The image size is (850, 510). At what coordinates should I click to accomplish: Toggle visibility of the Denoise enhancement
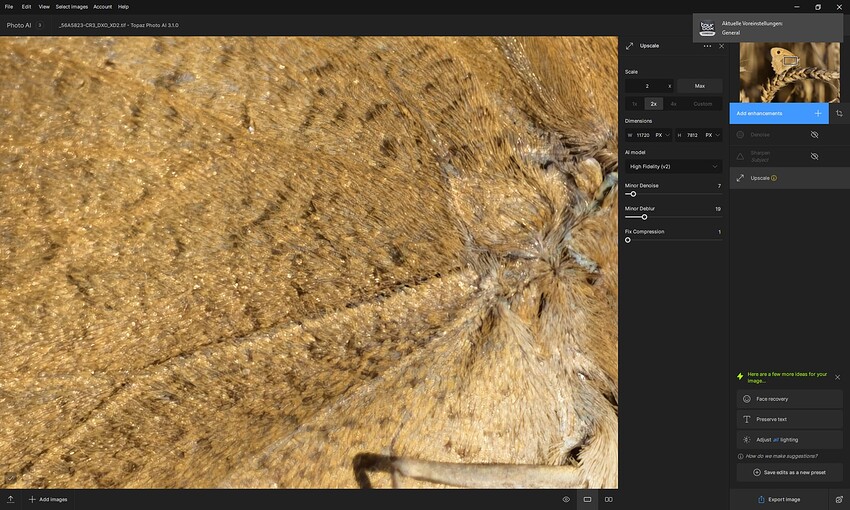pyautogui.click(x=814, y=134)
